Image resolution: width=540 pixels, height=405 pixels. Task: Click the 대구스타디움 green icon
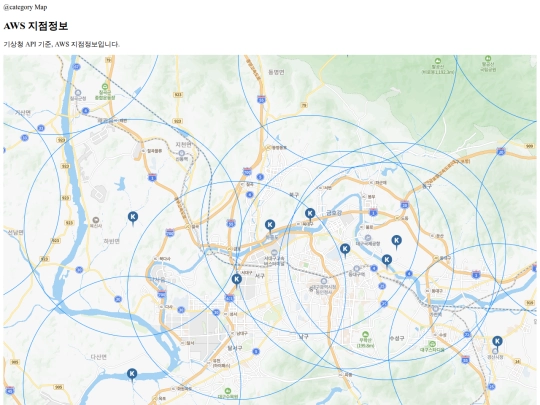click(x=432, y=344)
